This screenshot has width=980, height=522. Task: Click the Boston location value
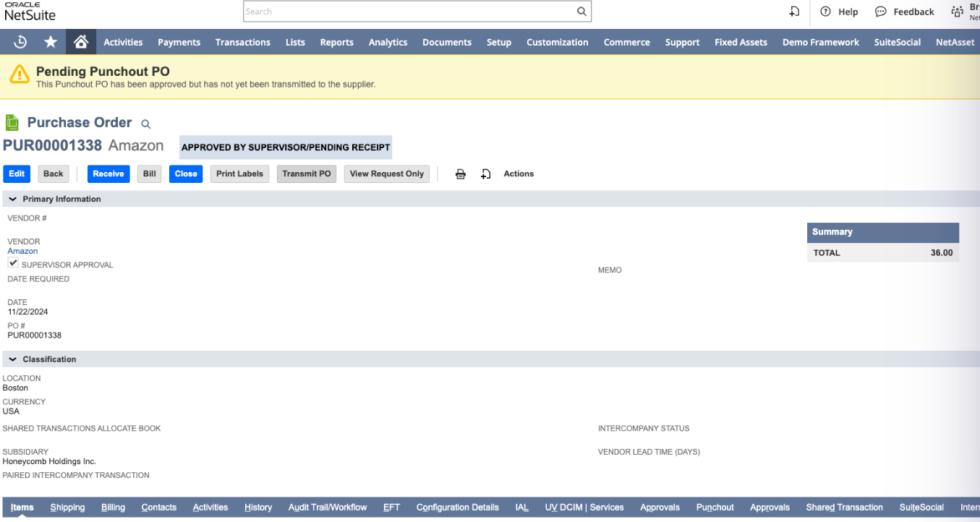tap(15, 388)
